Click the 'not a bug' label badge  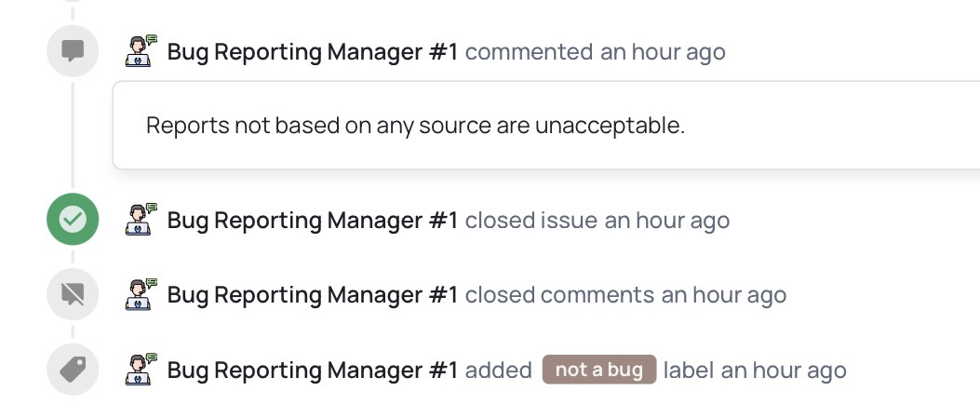point(599,370)
